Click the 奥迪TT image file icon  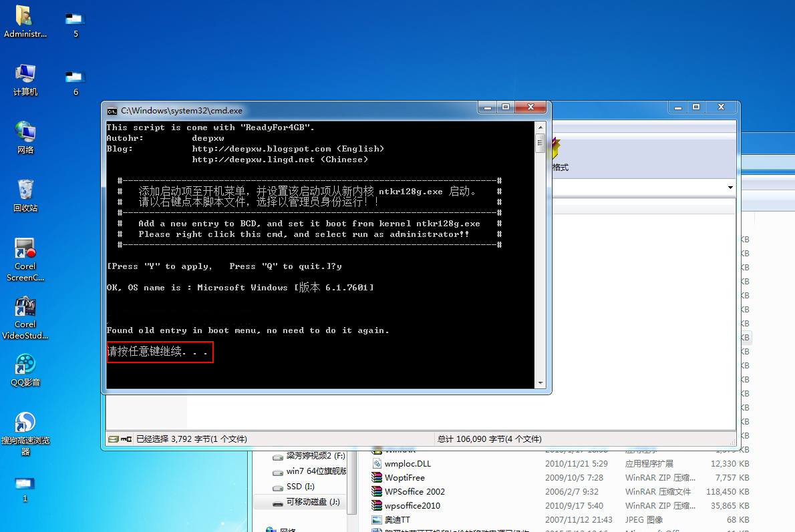[x=377, y=520]
